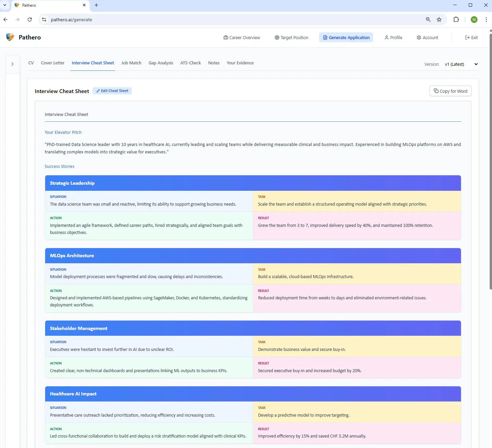
Task: Click the Healthcare AI Impact story header
Action: tap(253, 394)
